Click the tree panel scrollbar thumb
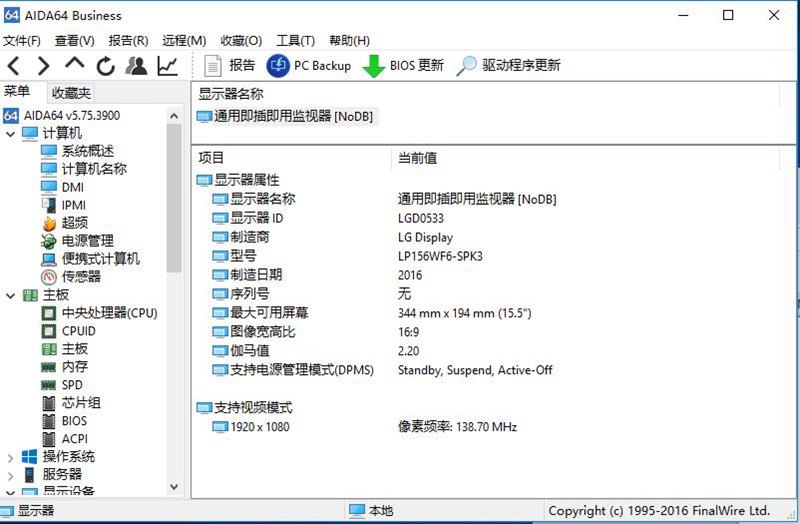Screen dimensions: 800x524 pos(174,198)
